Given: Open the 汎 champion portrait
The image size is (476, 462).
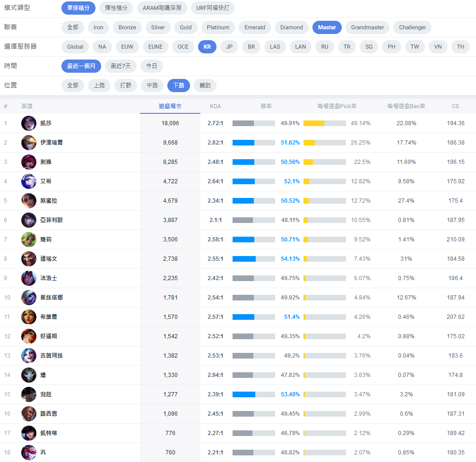Looking at the screenshot, I should (x=29, y=452).
